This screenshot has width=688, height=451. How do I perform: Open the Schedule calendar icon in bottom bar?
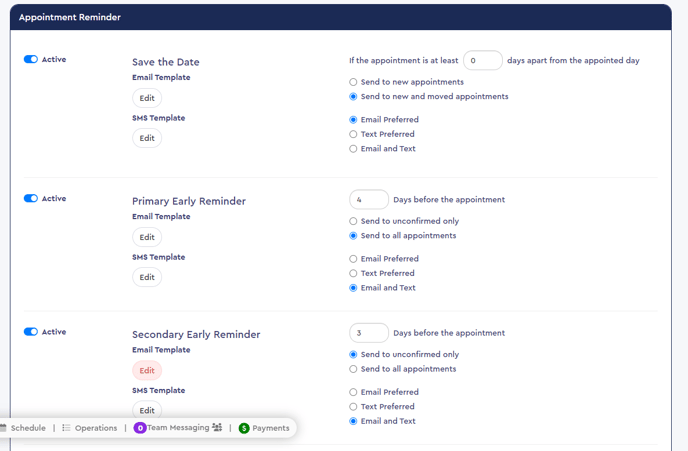click(x=3, y=428)
